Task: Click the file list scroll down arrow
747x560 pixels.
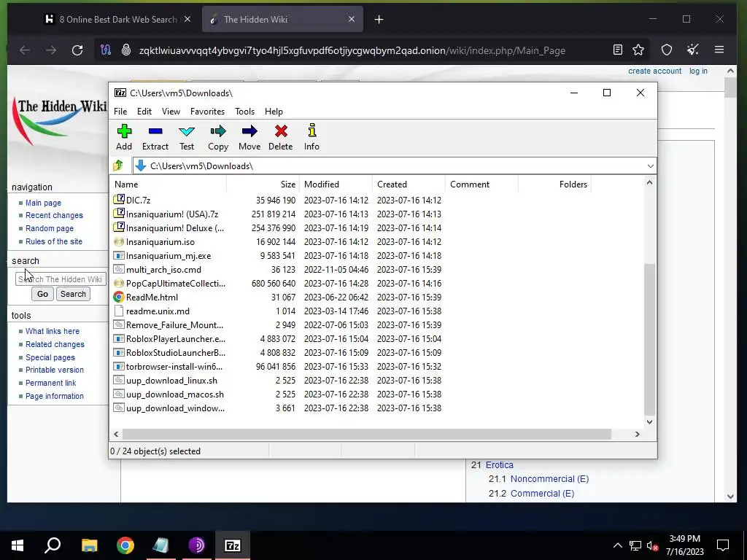Action: 649,422
